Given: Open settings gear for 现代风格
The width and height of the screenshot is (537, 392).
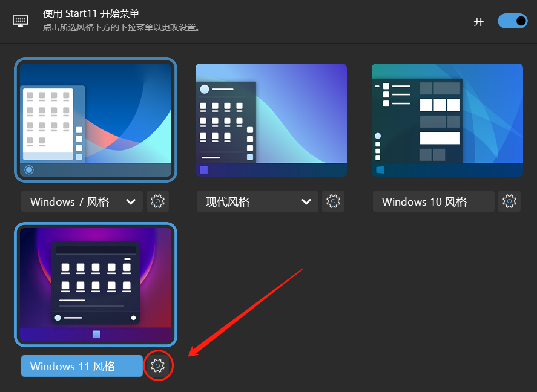Looking at the screenshot, I should pyautogui.click(x=333, y=201).
